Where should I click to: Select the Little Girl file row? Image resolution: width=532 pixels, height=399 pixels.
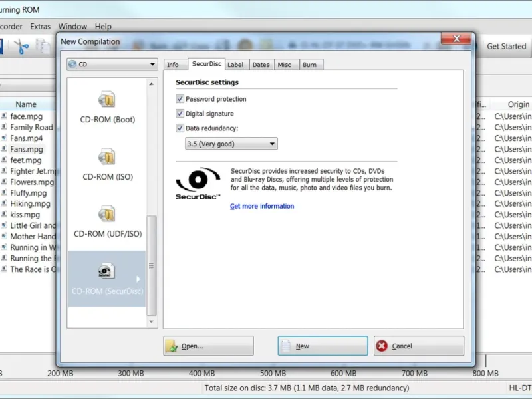(x=28, y=225)
